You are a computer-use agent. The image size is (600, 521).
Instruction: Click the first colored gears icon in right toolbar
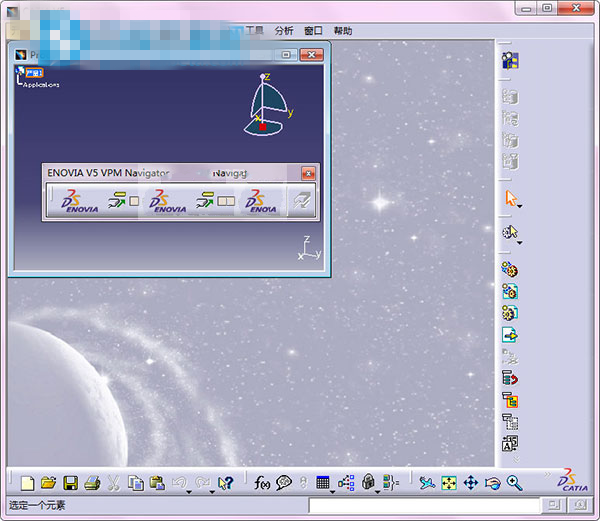pos(510,270)
